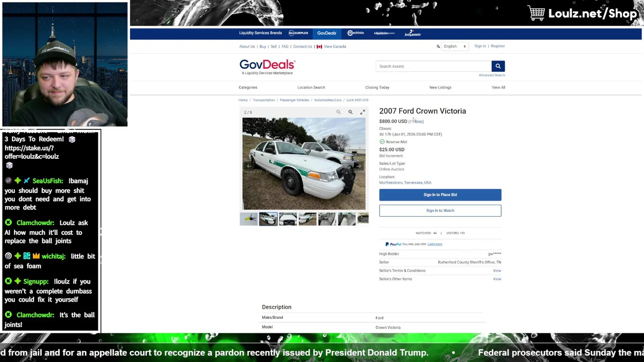Click the Rutherford County Sheriff's Office seller text

pyautogui.click(x=469, y=262)
